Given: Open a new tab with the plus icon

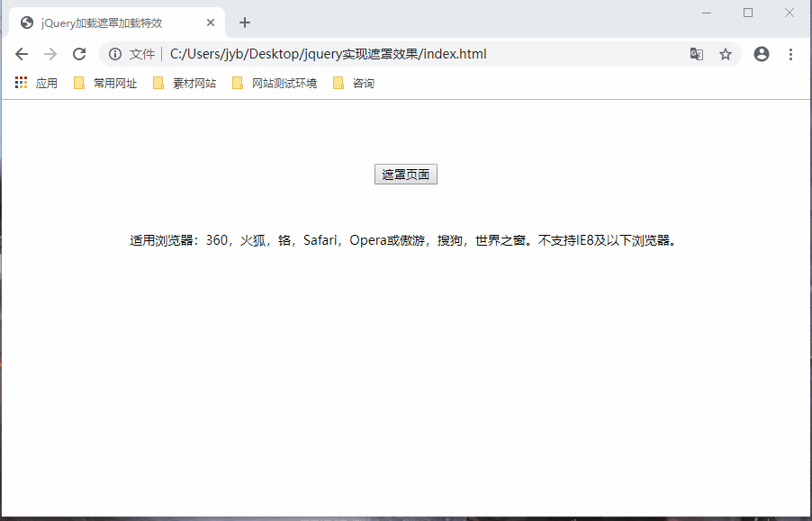Looking at the screenshot, I should coord(245,22).
